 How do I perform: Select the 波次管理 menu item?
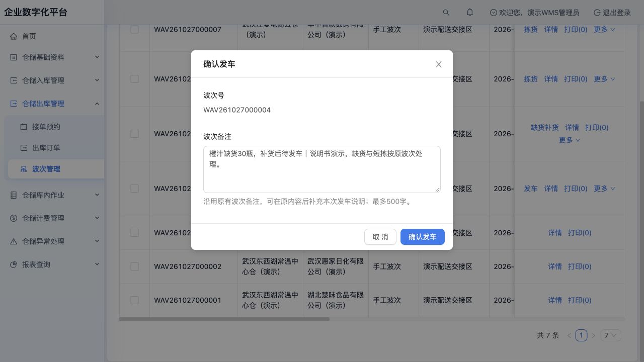56,169
